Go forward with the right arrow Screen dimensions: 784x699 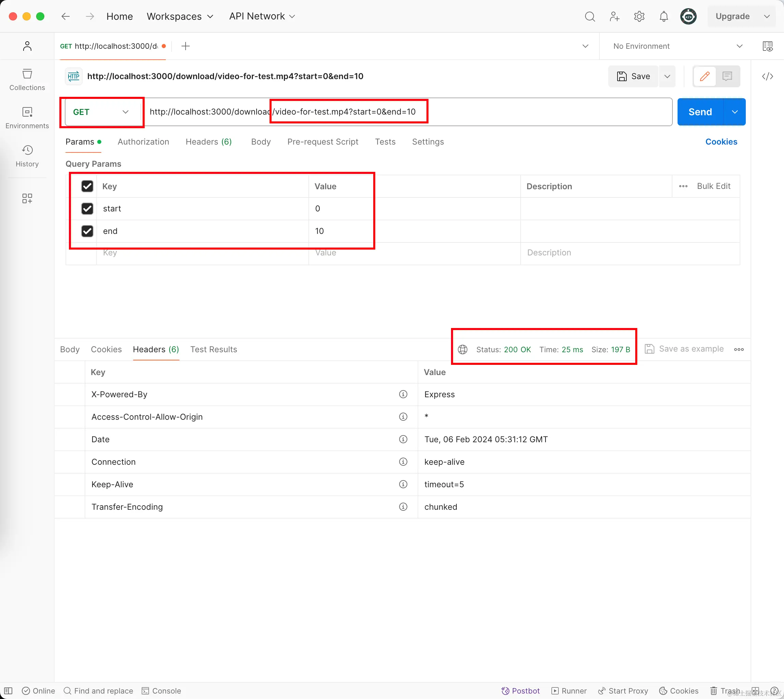click(x=90, y=16)
